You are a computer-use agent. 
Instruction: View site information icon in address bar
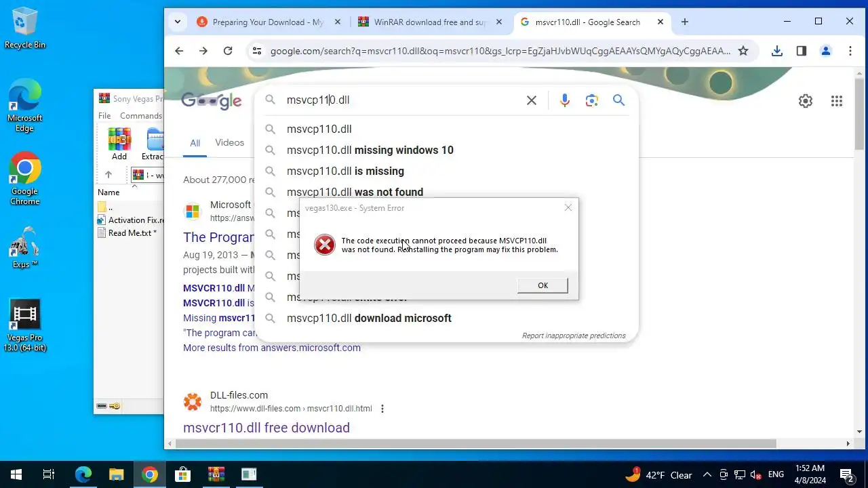point(256,51)
